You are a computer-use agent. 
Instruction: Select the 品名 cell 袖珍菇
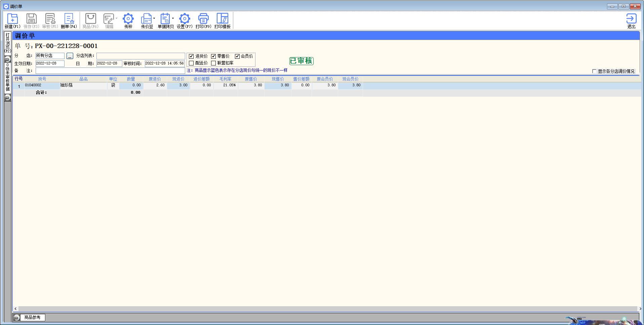83,85
